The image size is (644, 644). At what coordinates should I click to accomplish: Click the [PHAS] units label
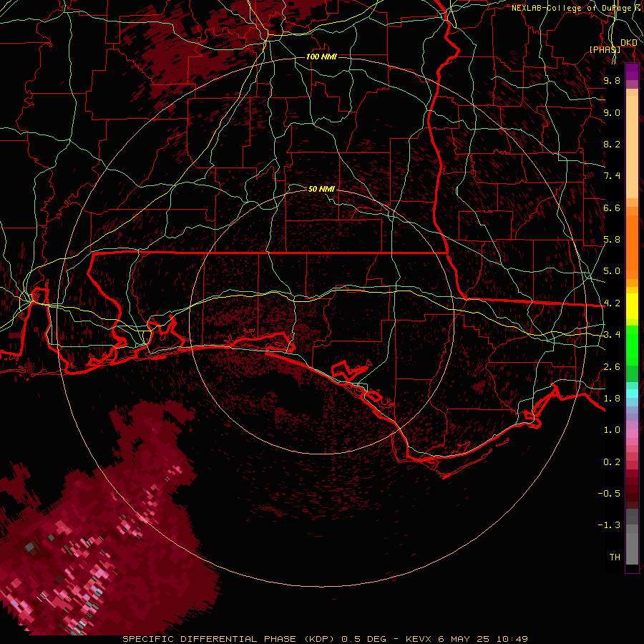click(x=605, y=50)
